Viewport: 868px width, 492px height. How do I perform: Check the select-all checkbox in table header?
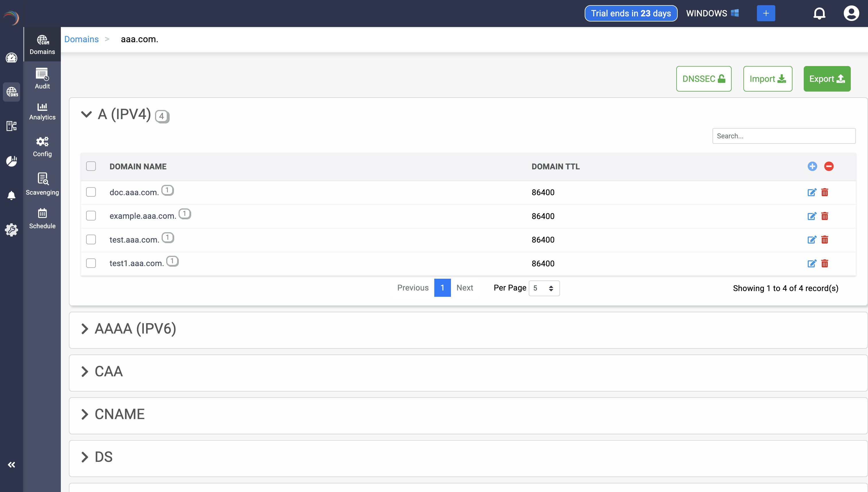pos(91,166)
